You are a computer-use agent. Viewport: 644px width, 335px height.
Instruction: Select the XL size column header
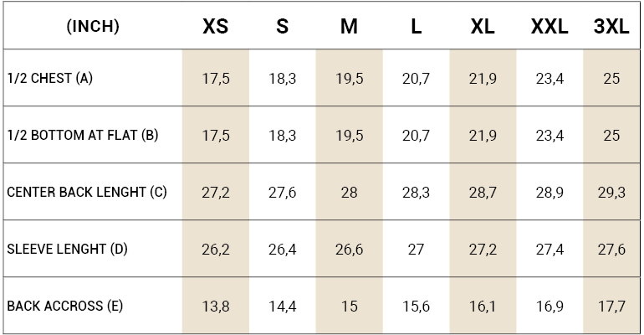[x=483, y=26]
